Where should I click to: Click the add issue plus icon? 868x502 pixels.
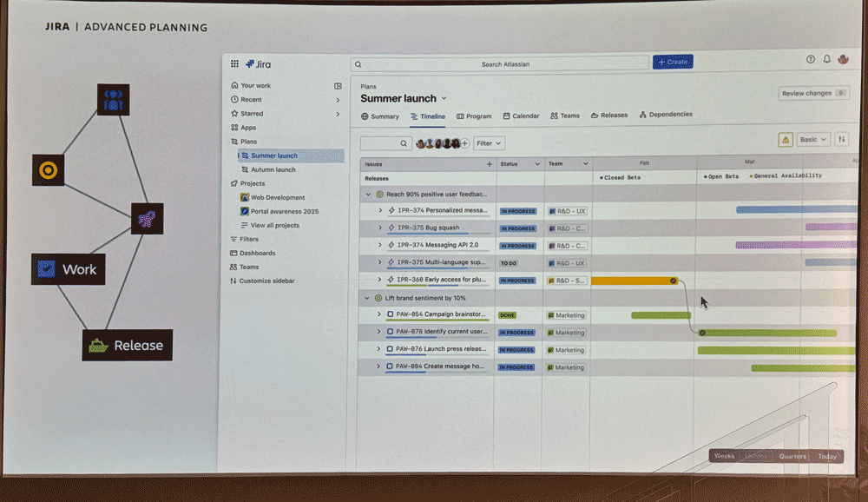(x=489, y=163)
